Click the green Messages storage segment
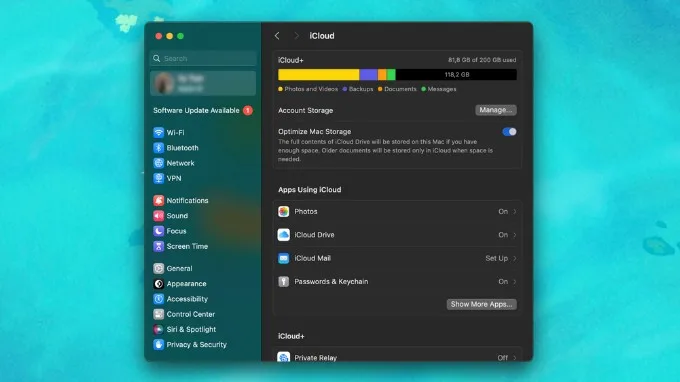Image resolution: width=680 pixels, height=382 pixels. tap(391, 75)
